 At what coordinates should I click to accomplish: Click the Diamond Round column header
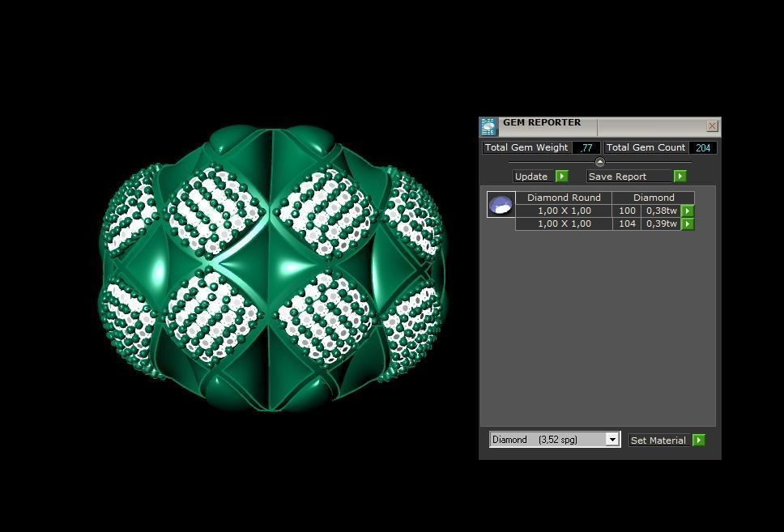tap(564, 198)
